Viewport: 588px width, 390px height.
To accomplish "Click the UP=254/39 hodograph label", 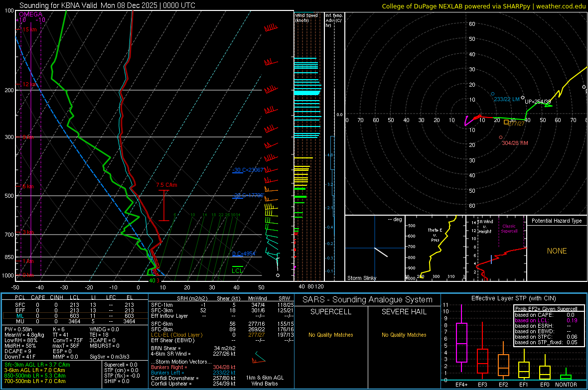I will (538, 102).
